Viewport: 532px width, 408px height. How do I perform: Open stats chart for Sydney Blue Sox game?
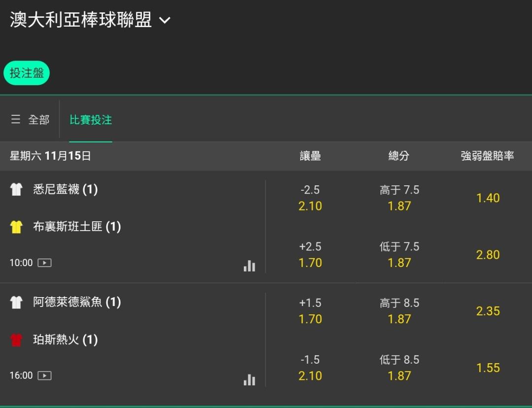pyautogui.click(x=249, y=266)
